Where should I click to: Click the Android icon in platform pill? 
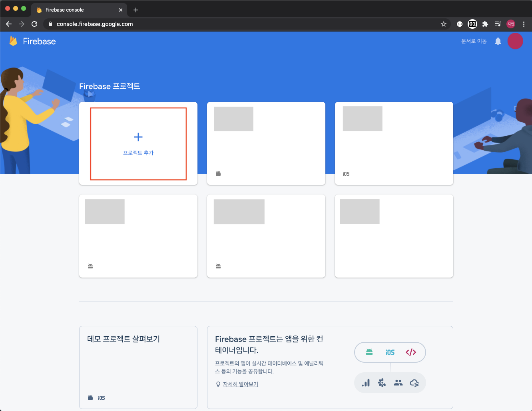pos(369,352)
